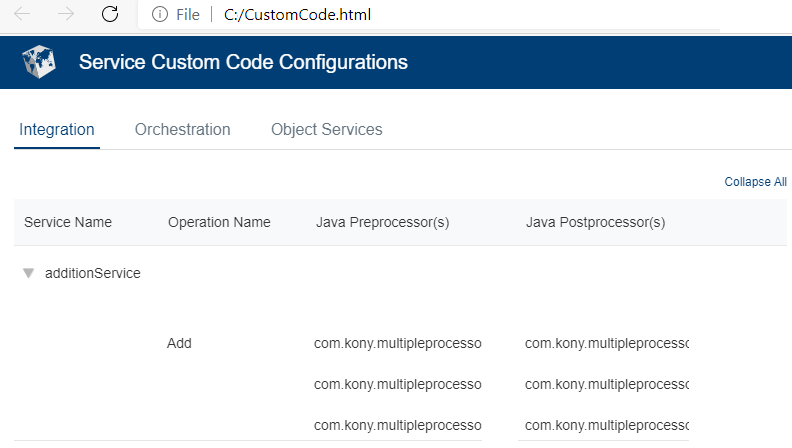Click the Service Name column header

click(68, 222)
